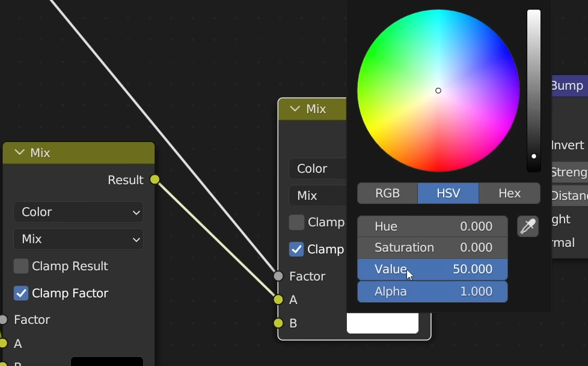Open the Mix blend mode dropdown on left node
This screenshot has width=588, height=366.
coord(78,239)
